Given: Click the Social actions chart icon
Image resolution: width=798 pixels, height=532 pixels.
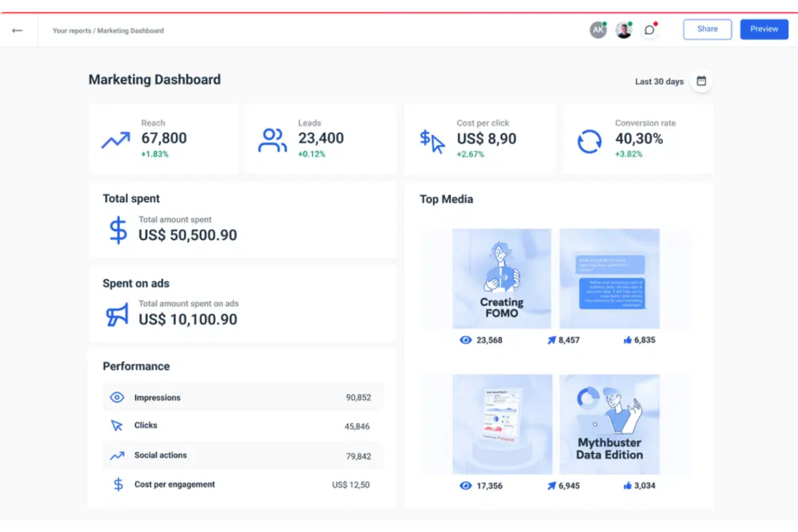Looking at the screenshot, I should click(x=116, y=455).
